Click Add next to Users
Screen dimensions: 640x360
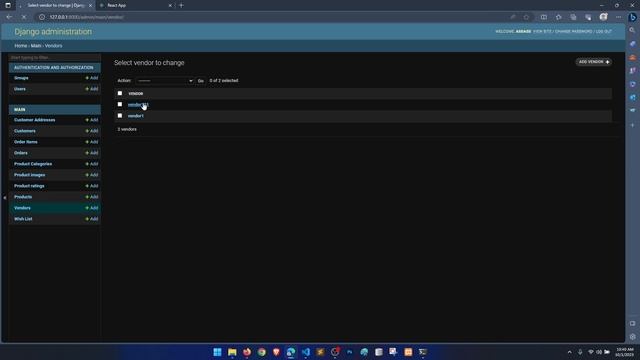[92, 89]
